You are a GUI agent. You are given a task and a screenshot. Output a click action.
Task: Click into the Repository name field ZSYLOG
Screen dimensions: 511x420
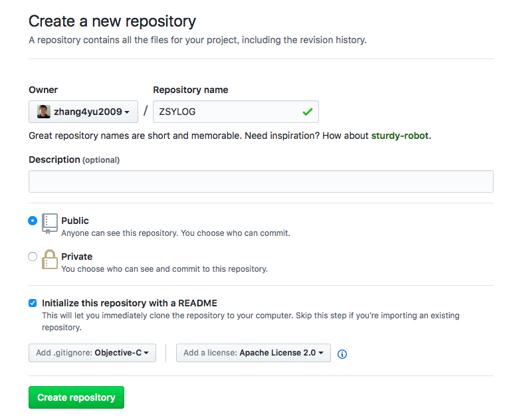tap(236, 112)
